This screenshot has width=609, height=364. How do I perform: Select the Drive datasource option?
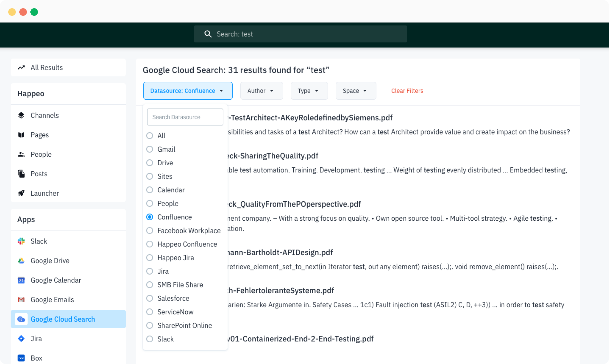click(150, 163)
